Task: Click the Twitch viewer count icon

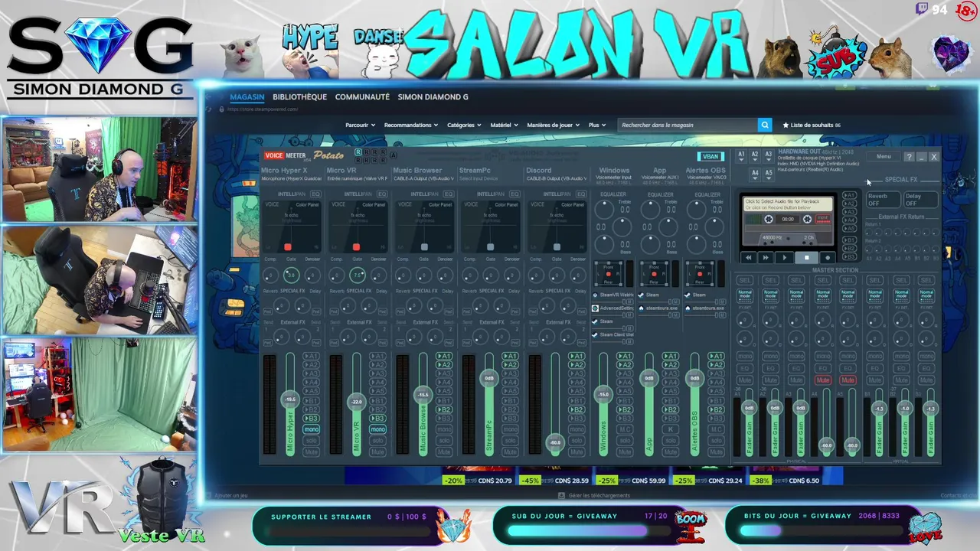Action: click(x=921, y=9)
